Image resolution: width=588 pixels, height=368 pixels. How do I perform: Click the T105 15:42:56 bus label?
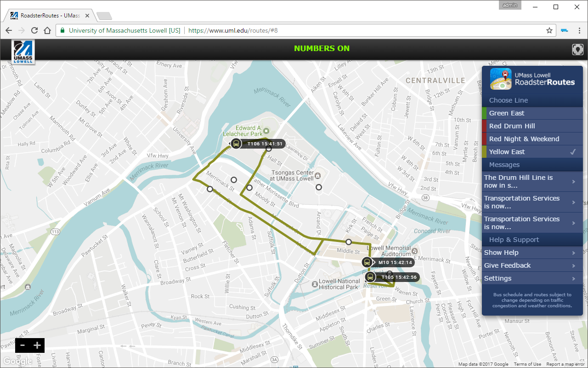pos(399,277)
